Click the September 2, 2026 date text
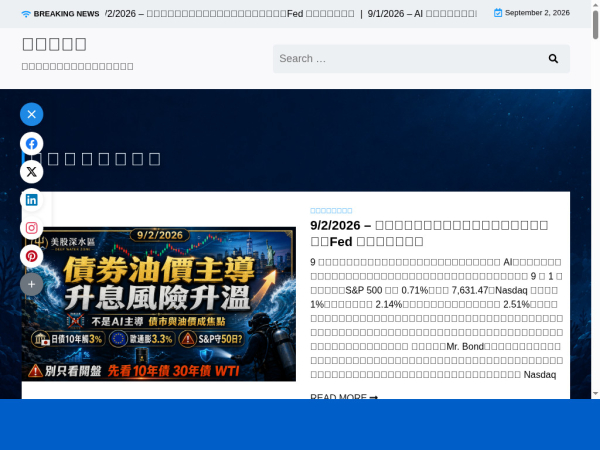The image size is (600, 450). pos(537,13)
